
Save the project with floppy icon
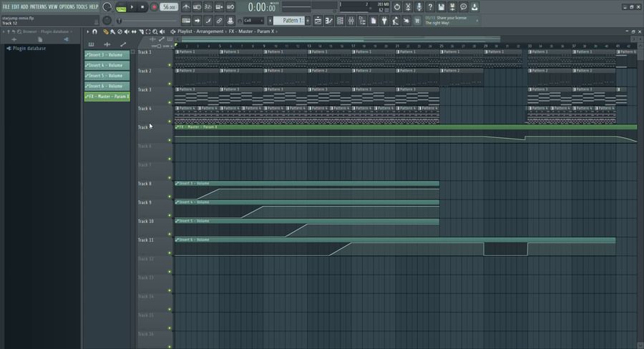click(441, 7)
